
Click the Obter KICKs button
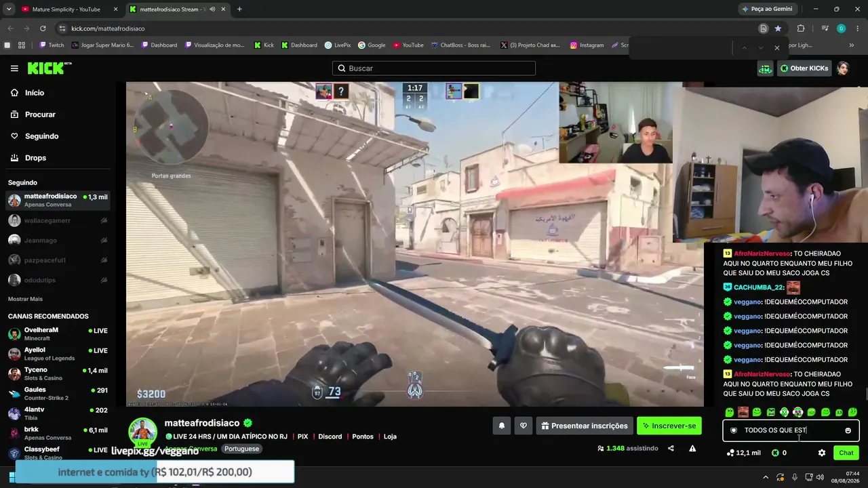[x=804, y=68]
